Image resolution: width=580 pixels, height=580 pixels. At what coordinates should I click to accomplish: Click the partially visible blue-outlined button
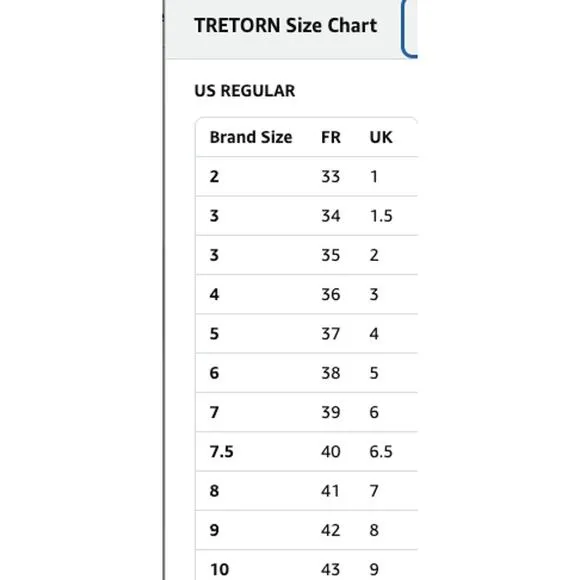coord(409,29)
